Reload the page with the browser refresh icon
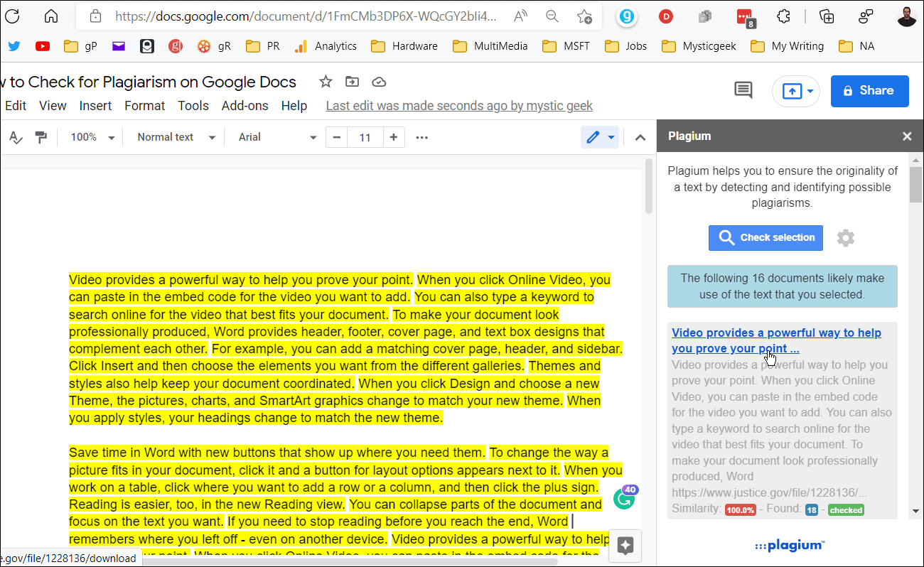The image size is (924, 567). pyautogui.click(x=12, y=16)
